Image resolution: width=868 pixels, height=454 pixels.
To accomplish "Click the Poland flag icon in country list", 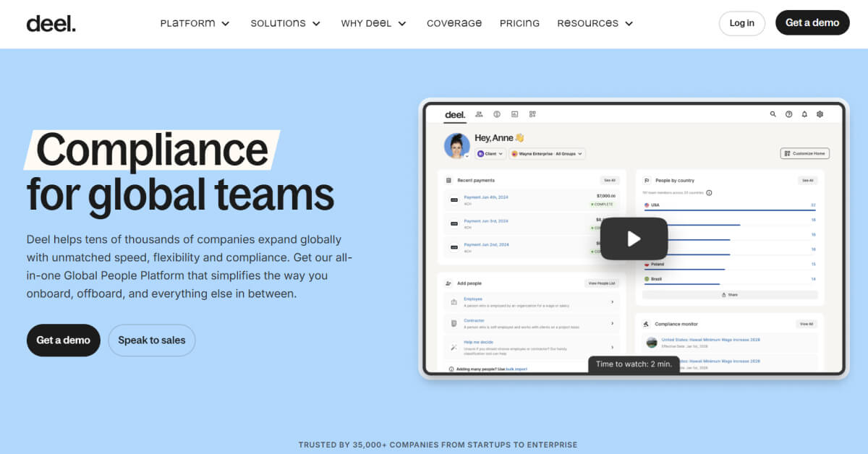I will (647, 265).
